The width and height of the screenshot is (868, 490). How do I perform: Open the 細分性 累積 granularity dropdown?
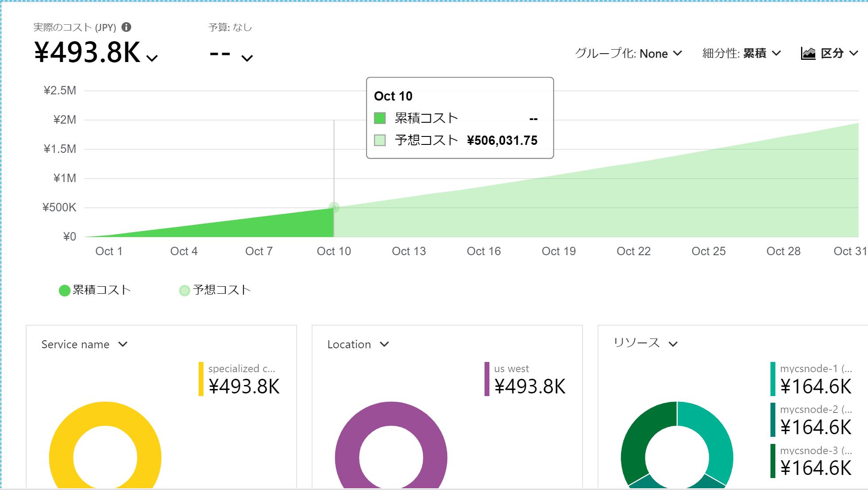tap(776, 53)
